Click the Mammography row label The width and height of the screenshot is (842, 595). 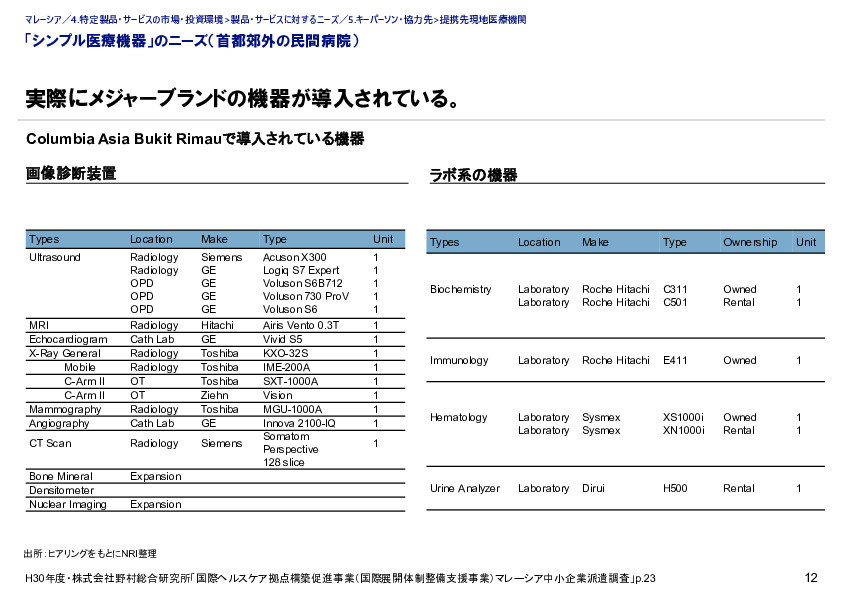coord(65,409)
